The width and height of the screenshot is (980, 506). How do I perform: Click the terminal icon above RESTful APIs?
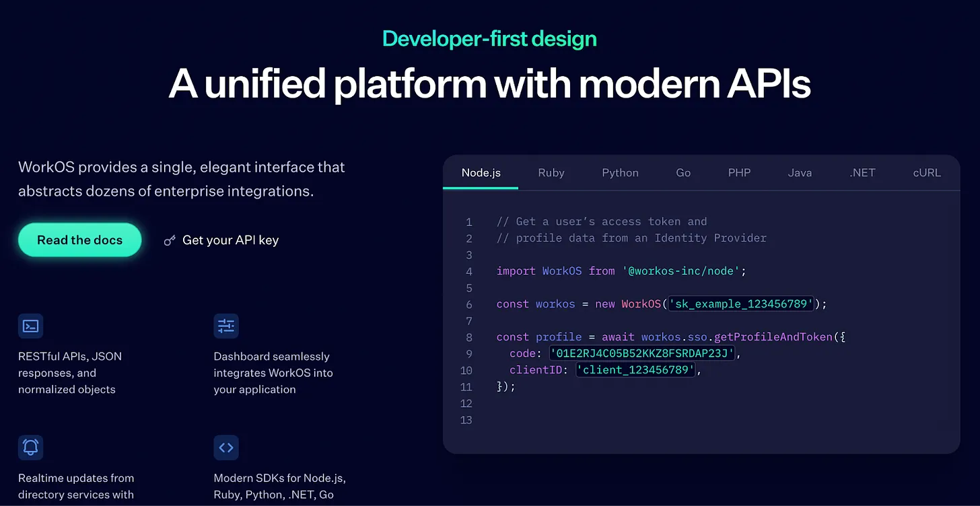click(x=30, y=326)
